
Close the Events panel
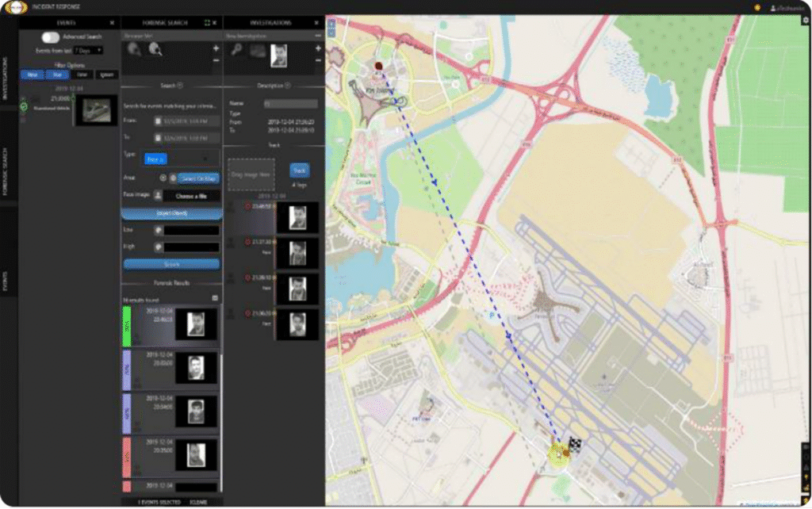(112, 23)
